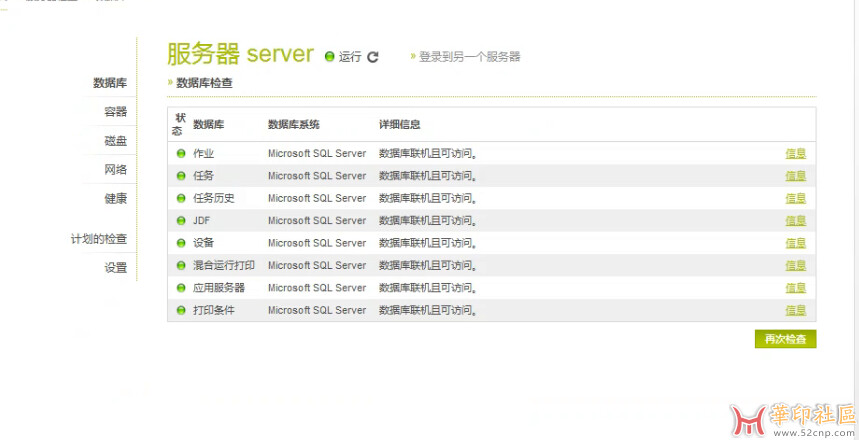Open 信息 link for 作业 database
This screenshot has height=440, width=859.
[x=795, y=153]
